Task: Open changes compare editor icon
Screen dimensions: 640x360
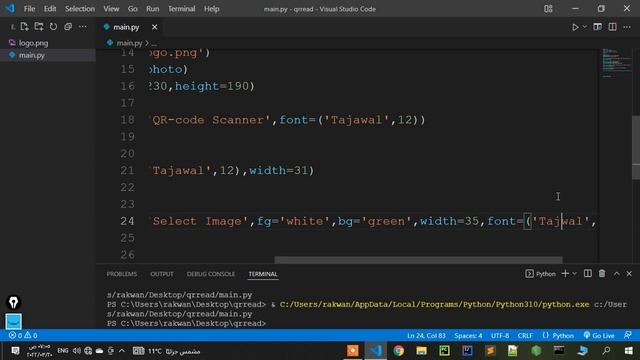Action: click(x=598, y=27)
